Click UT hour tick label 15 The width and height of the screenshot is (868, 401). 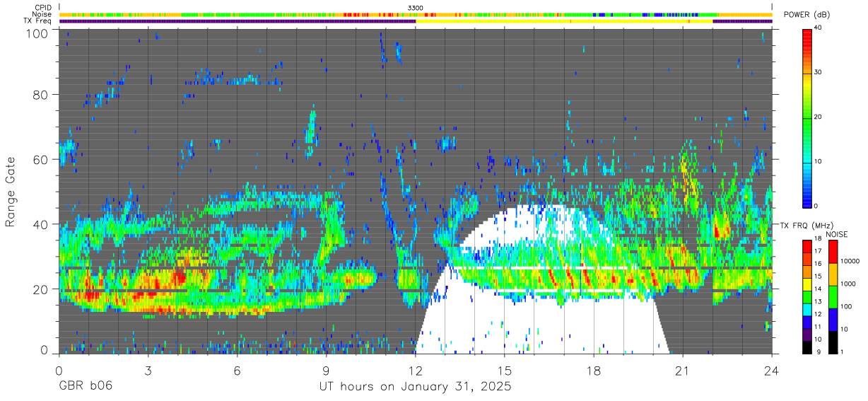pyautogui.click(x=505, y=371)
